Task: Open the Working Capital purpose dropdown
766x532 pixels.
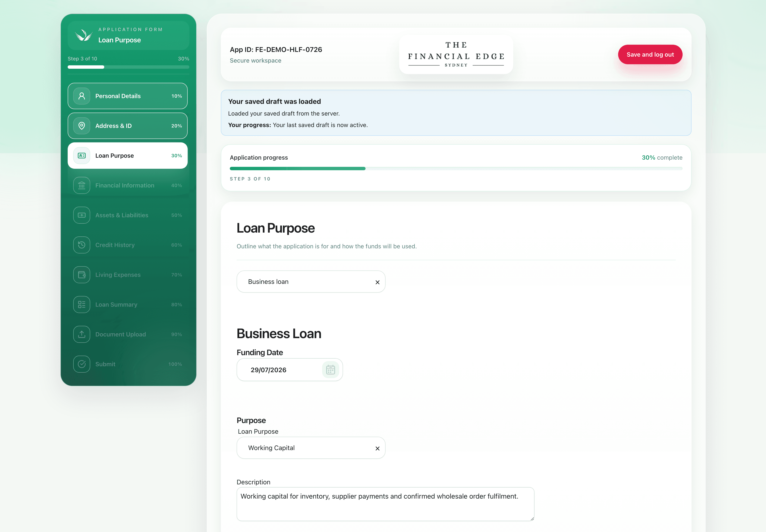Action: click(311, 448)
